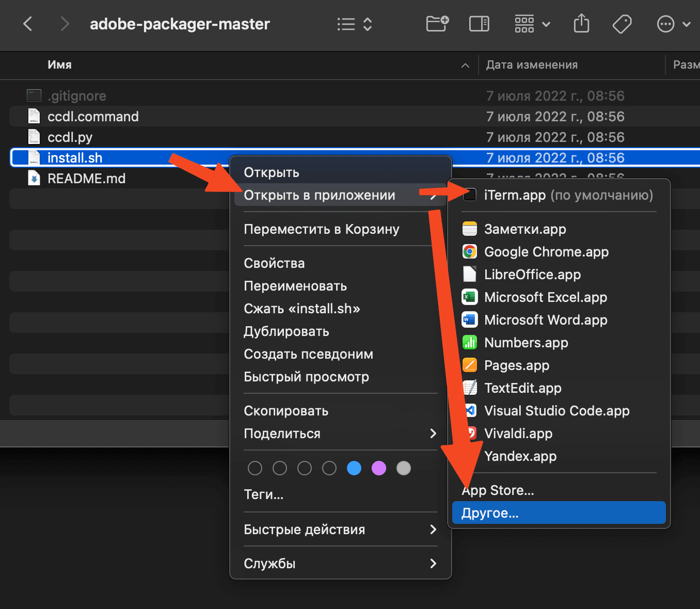Select the first empty tag circle
Screen dimensions: 700x609
tap(255, 468)
